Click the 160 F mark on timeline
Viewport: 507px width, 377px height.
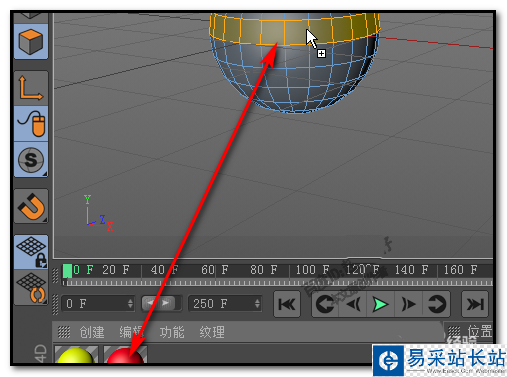460,270
